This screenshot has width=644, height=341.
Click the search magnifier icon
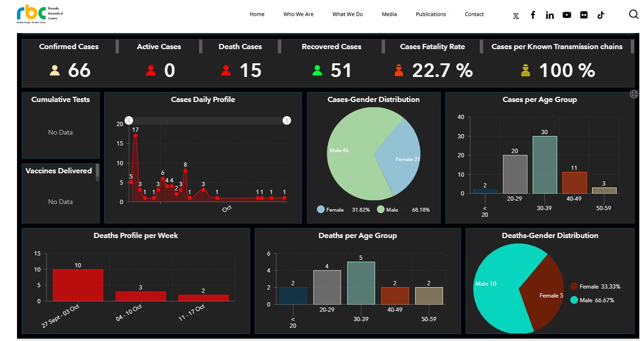coord(634,14)
